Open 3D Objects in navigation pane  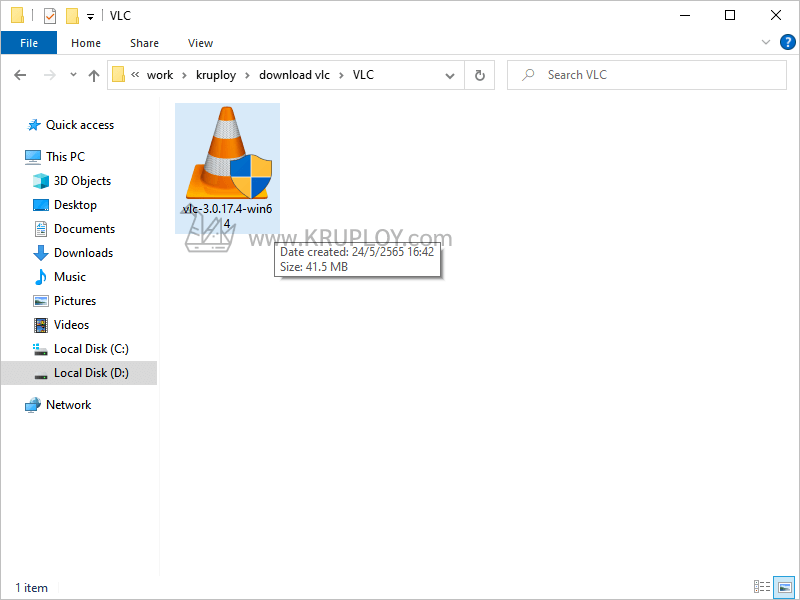(82, 181)
